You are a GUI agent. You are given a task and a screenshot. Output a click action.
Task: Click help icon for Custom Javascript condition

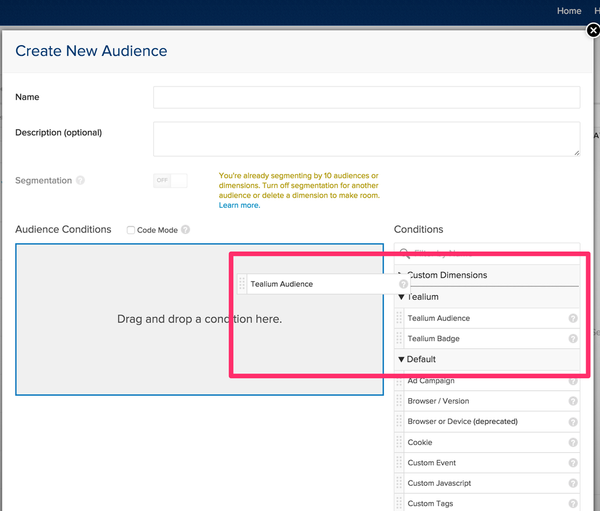[x=573, y=484]
